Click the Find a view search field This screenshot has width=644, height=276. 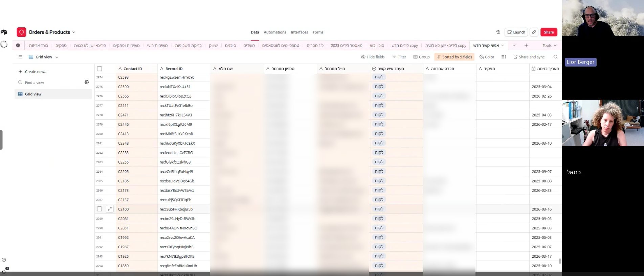(50, 82)
